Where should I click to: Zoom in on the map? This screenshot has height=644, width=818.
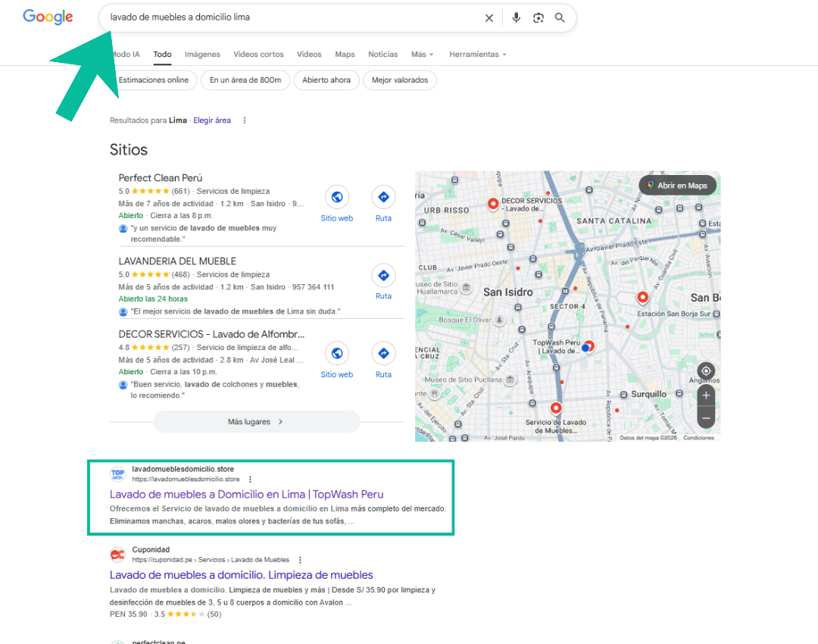(x=706, y=395)
